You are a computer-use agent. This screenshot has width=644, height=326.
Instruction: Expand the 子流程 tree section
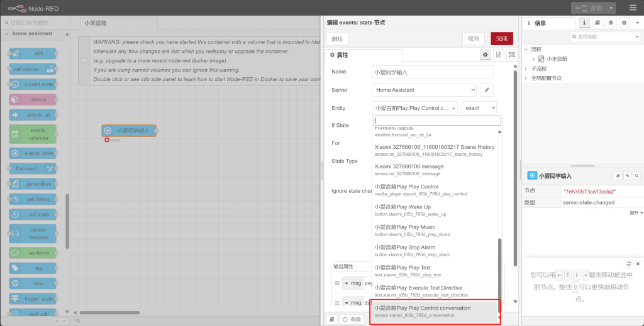click(526, 68)
